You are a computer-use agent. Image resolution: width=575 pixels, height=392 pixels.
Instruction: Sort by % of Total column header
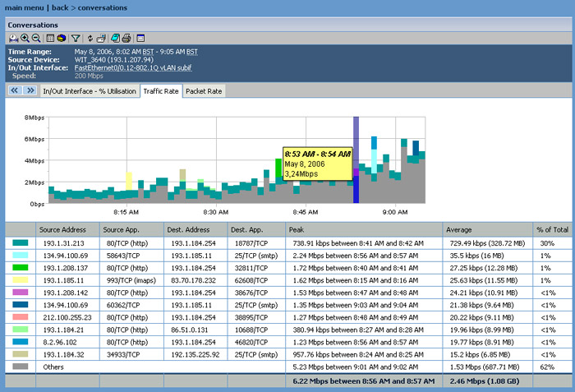[553, 230]
